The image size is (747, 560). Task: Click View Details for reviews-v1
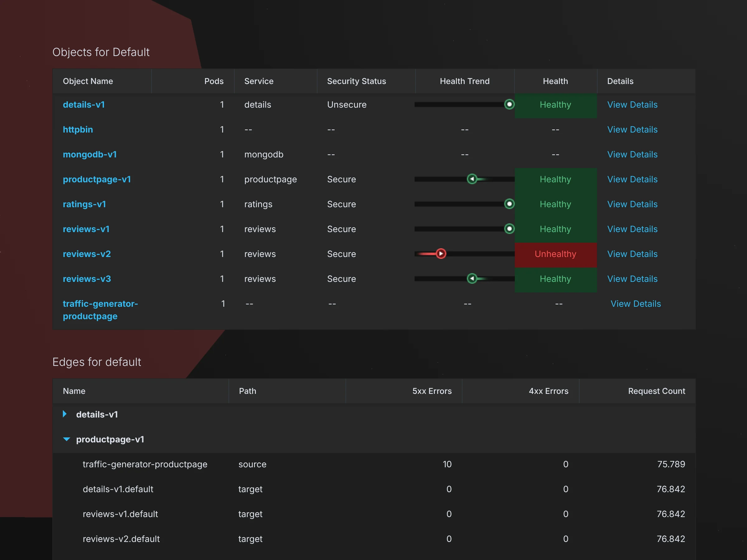point(632,229)
